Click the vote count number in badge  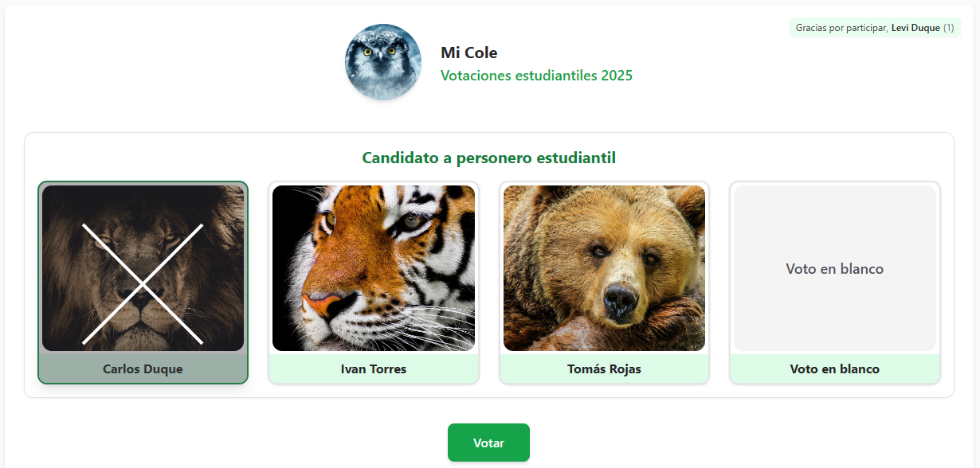pyautogui.click(x=949, y=28)
